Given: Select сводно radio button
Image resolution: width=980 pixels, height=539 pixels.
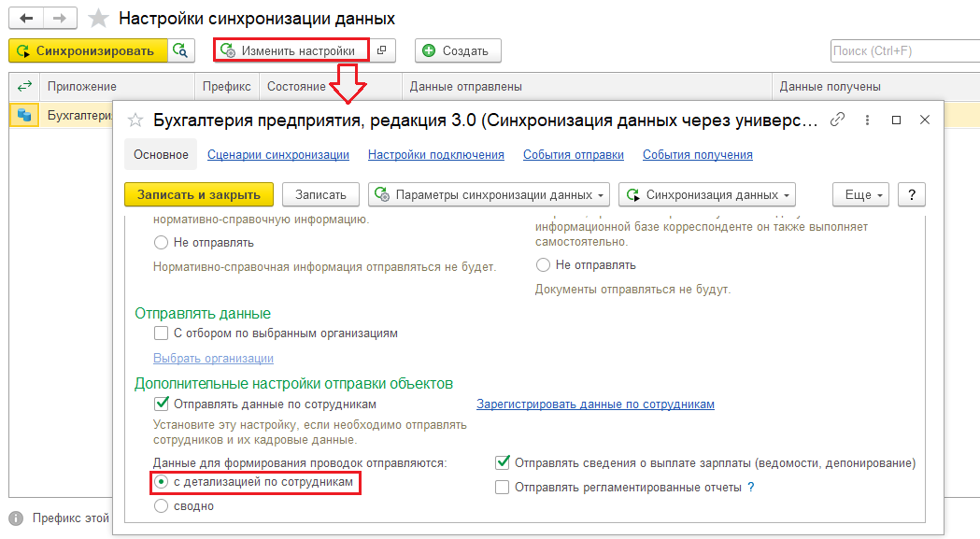Looking at the screenshot, I should (x=162, y=506).
